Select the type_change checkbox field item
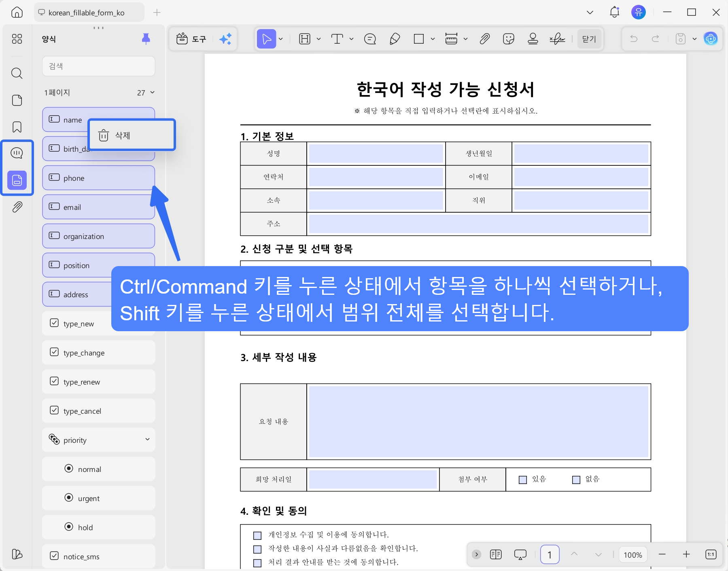This screenshot has width=728, height=571. point(98,353)
